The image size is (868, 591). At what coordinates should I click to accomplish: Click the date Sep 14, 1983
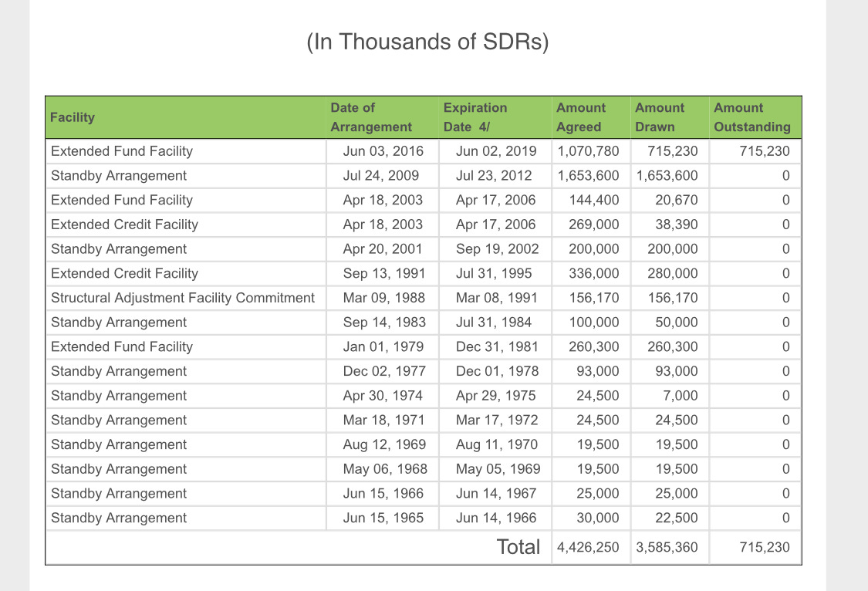[384, 322]
